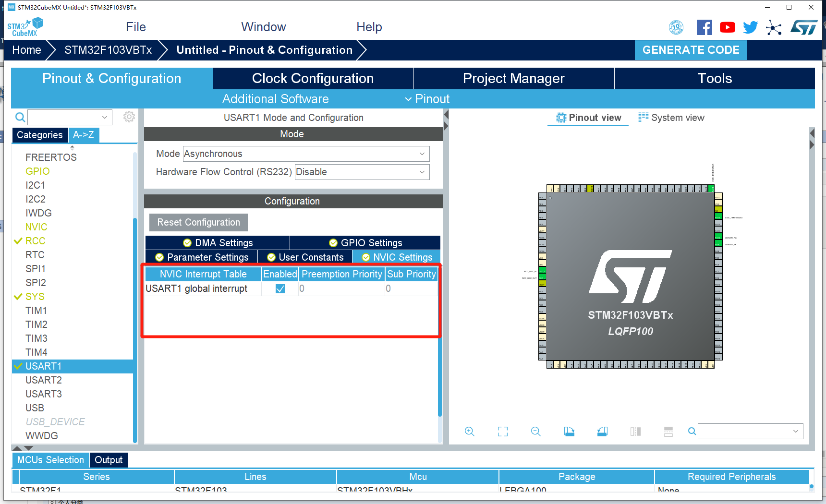Sort peripherals list using A->Z
This screenshot has height=504, width=826.
tap(84, 135)
